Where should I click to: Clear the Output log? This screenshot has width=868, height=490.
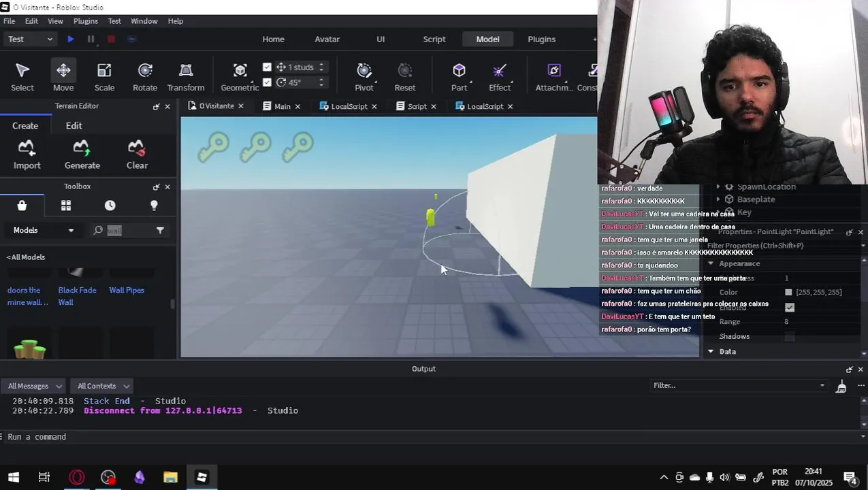[x=841, y=387]
